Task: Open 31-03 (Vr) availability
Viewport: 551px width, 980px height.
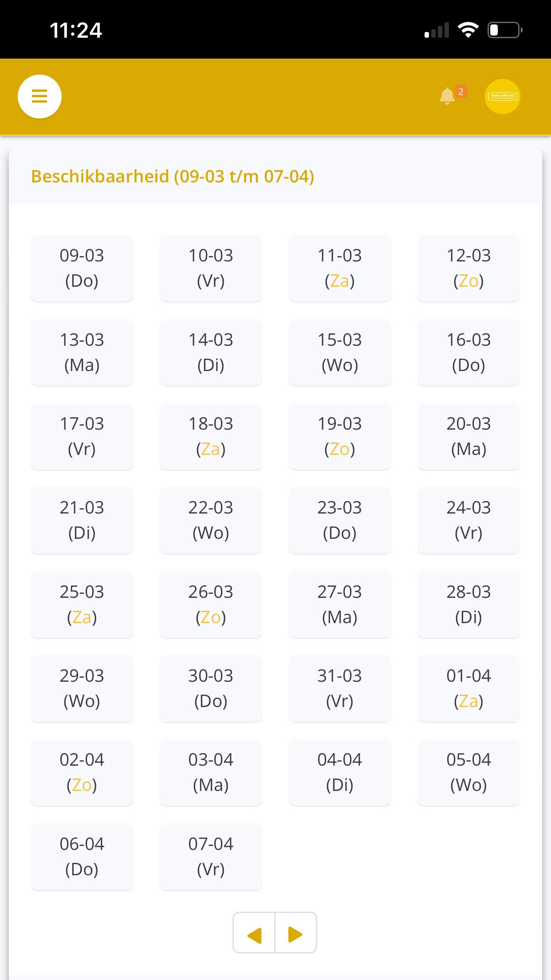Action: click(340, 688)
